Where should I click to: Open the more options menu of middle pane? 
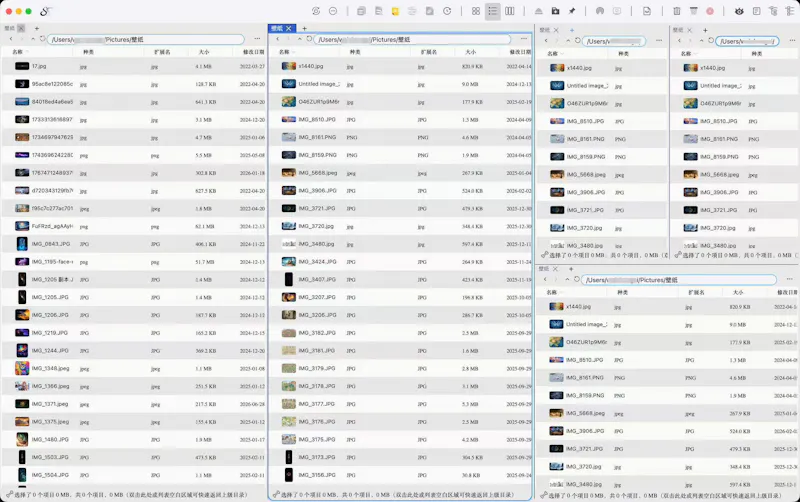point(523,39)
